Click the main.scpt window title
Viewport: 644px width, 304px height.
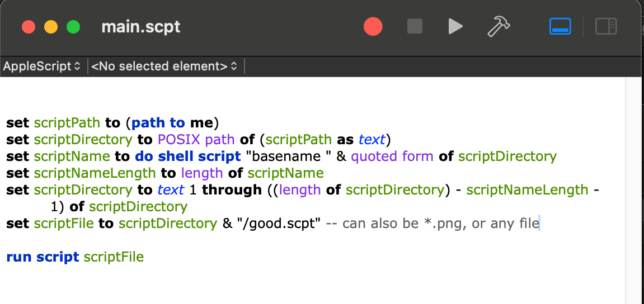point(140,27)
